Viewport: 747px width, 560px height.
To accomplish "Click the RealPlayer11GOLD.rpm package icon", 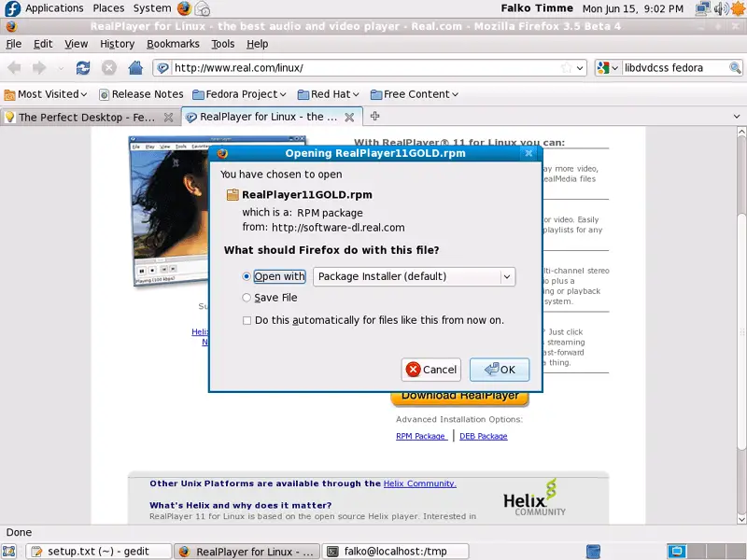I will 233,194.
